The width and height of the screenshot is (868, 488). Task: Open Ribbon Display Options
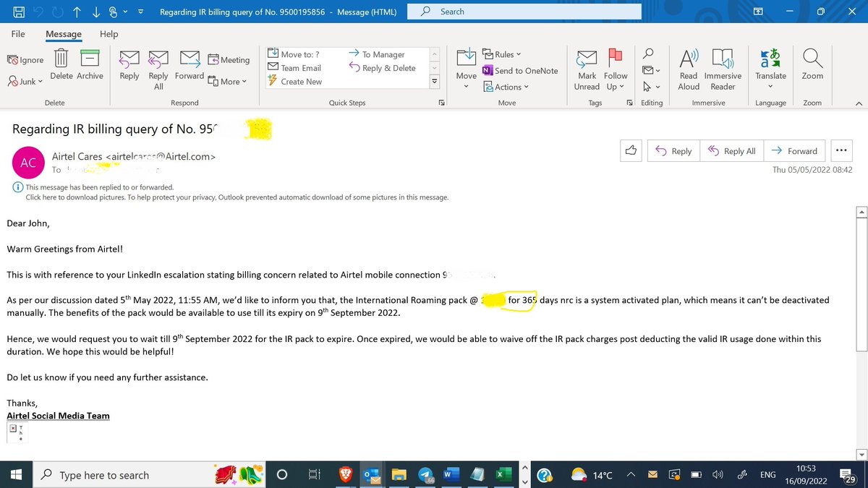point(758,12)
